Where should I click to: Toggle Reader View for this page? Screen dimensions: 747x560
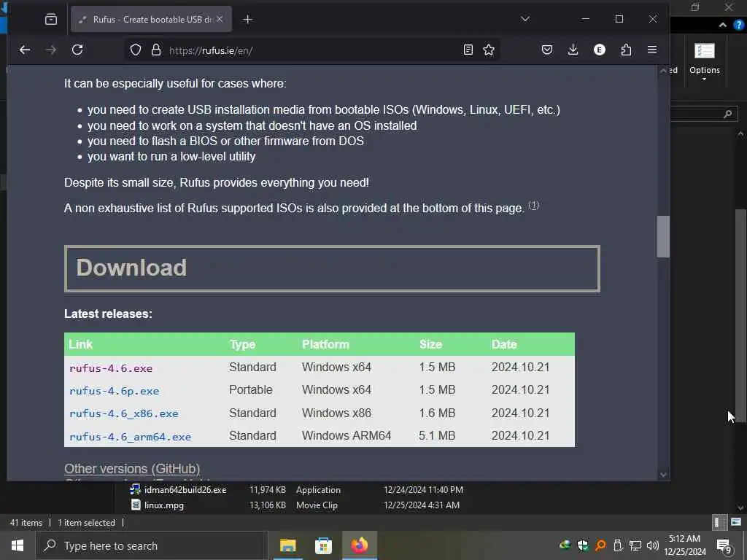(x=468, y=50)
